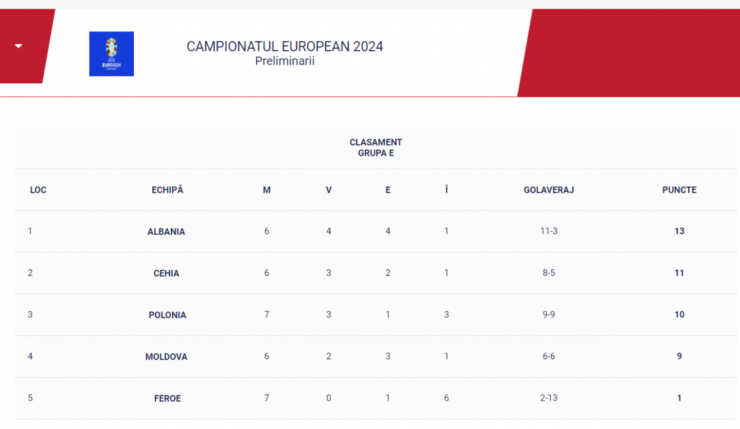Open the CEHIA team row
The height and width of the screenshot is (429, 740).
click(x=376, y=273)
